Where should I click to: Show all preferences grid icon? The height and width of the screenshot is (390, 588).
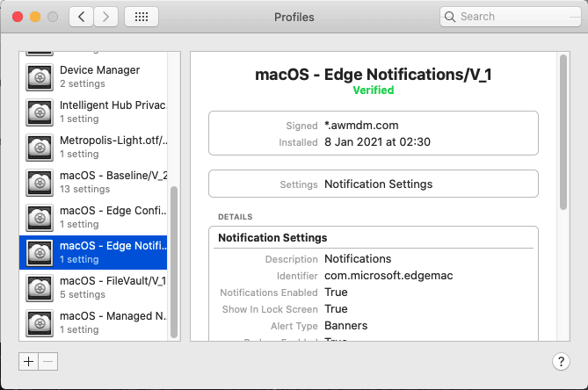[x=142, y=17]
